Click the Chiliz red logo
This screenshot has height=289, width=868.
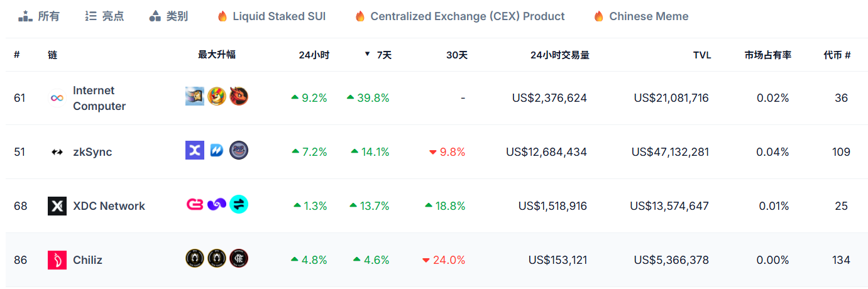(x=57, y=260)
